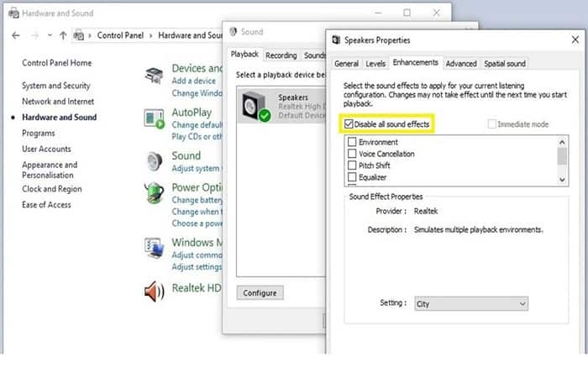Click the Forward arrow in Control Panel
Screen dimensions: 588x378
(x=35, y=35)
